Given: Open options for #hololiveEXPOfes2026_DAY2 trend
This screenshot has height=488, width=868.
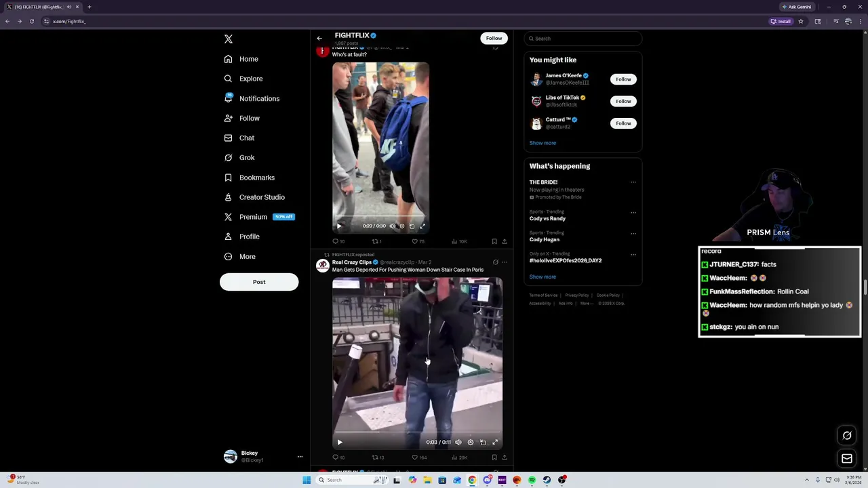Looking at the screenshot, I should click(x=633, y=255).
